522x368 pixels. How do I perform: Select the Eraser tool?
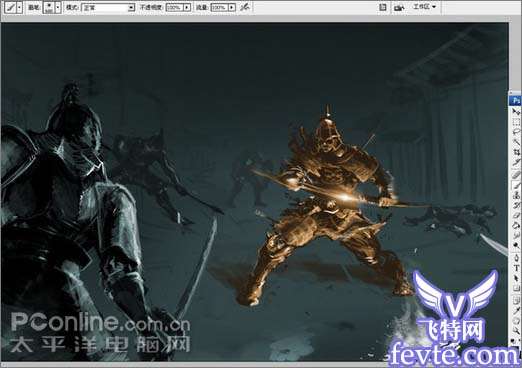point(516,215)
